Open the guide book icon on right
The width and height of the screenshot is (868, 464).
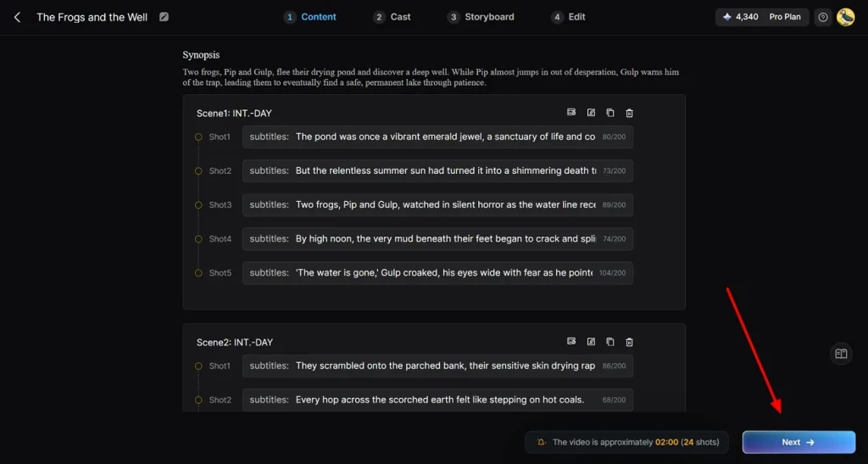point(841,354)
